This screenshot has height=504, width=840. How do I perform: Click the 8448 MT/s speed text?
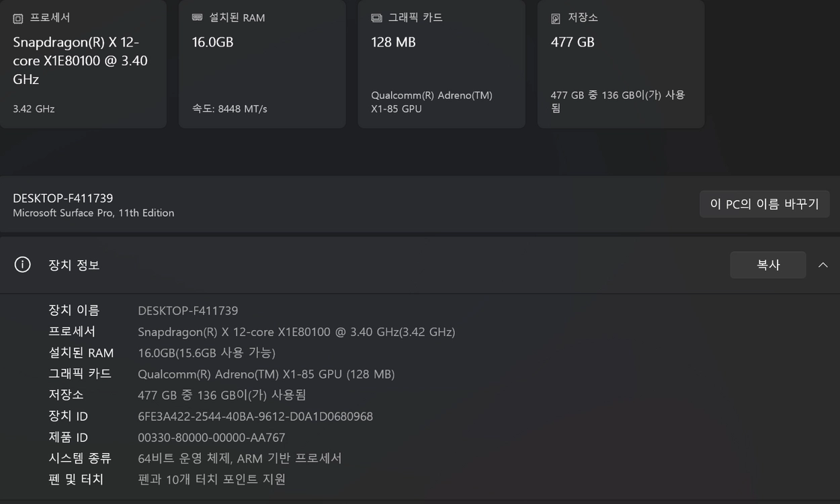tap(243, 109)
